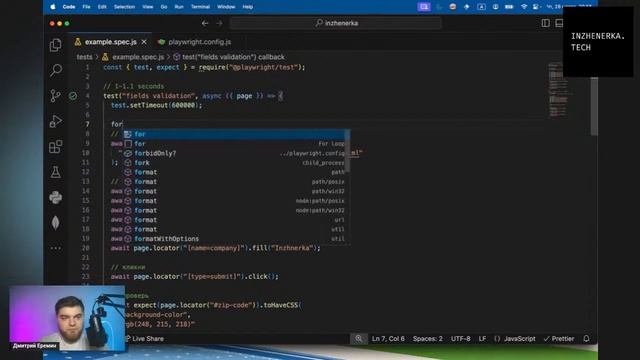
Task: Select the fork child_process suggestion
Action: pyautogui.click(x=235, y=162)
